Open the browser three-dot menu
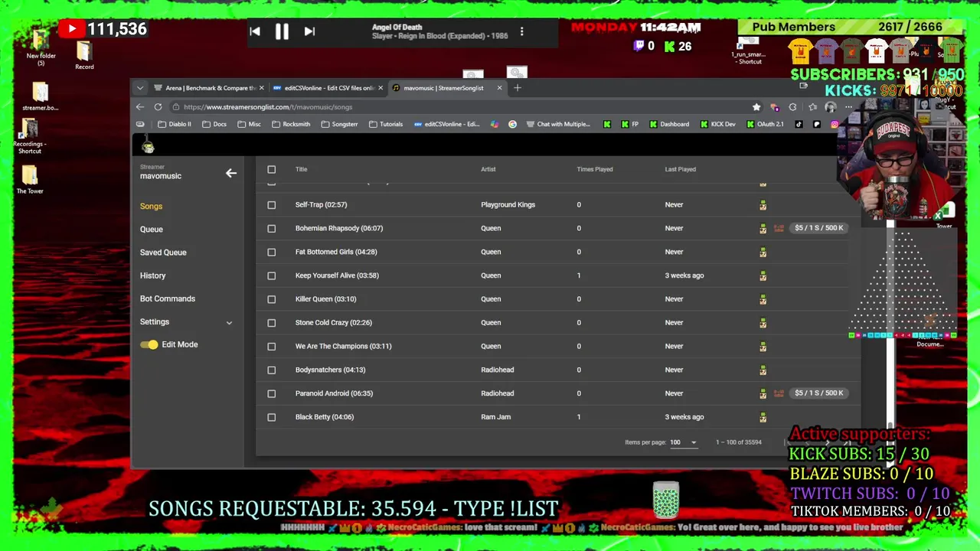 click(x=848, y=107)
